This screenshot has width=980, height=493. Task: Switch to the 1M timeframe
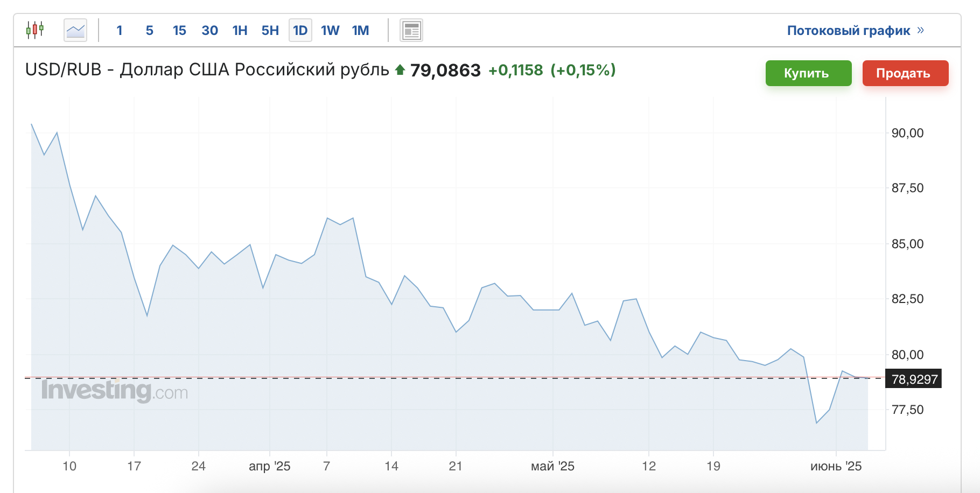point(361,30)
